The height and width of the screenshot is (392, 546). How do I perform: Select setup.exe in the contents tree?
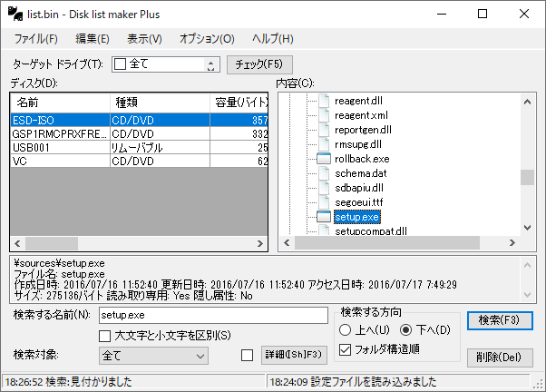(357, 217)
